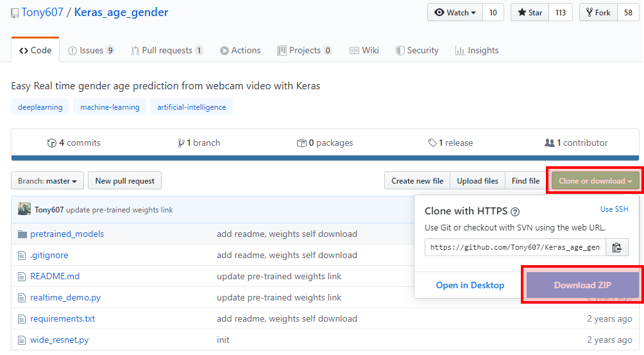
Task: Click the Download ZIP button
Action: [582, 285]
